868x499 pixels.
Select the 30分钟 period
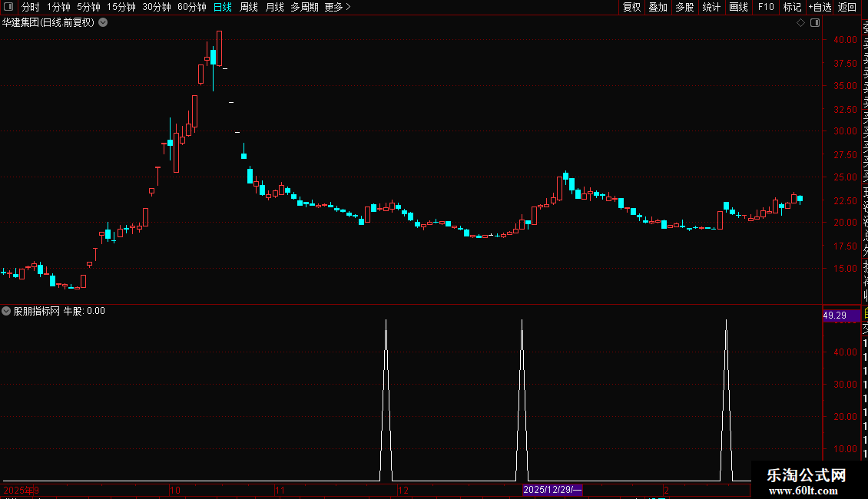(x=156, y=7)
